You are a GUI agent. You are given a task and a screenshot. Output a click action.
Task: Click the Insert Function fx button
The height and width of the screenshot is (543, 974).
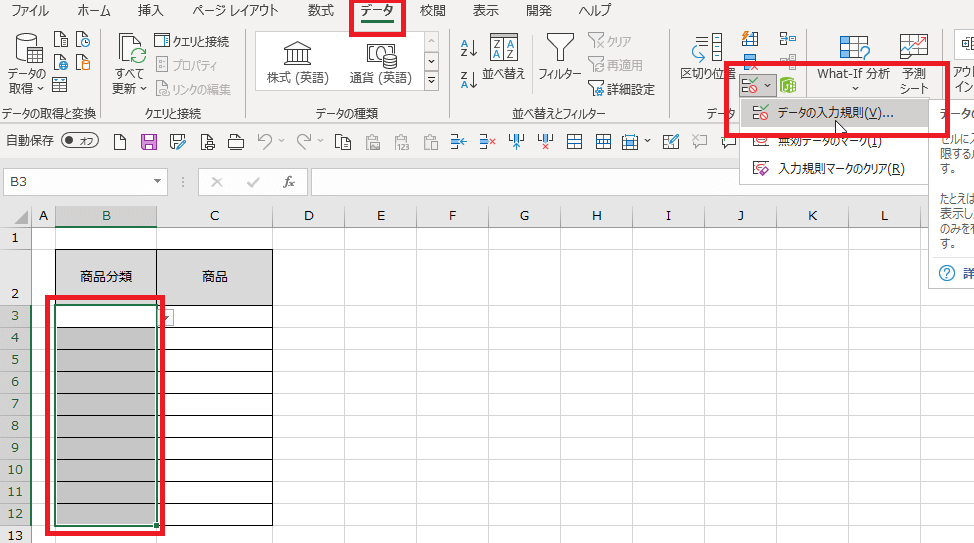[x=289, y=182]
